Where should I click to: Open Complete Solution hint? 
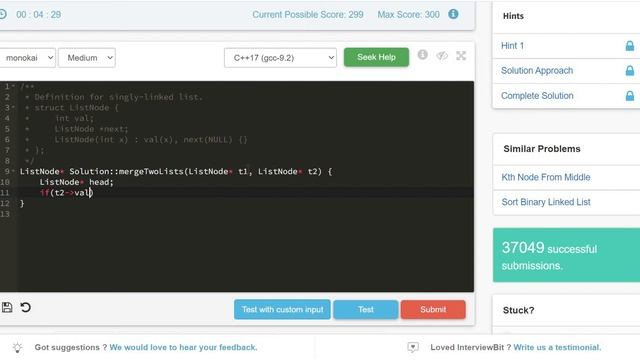click(537, 96)
